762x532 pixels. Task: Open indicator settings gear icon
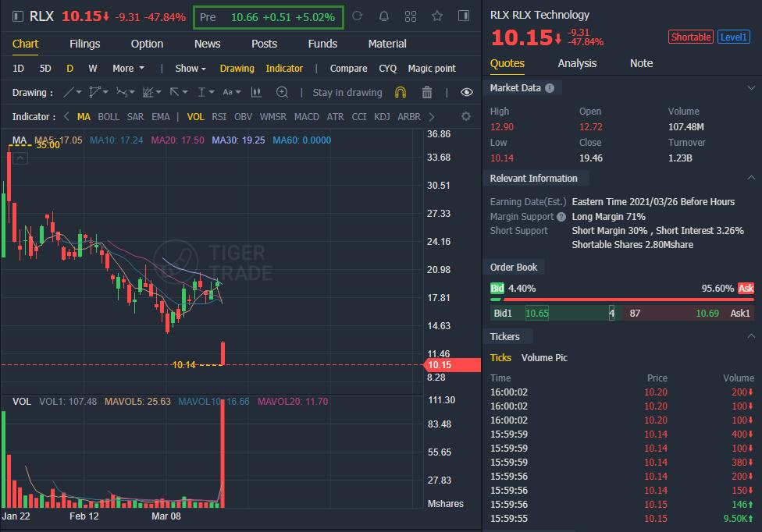[466, 117]
